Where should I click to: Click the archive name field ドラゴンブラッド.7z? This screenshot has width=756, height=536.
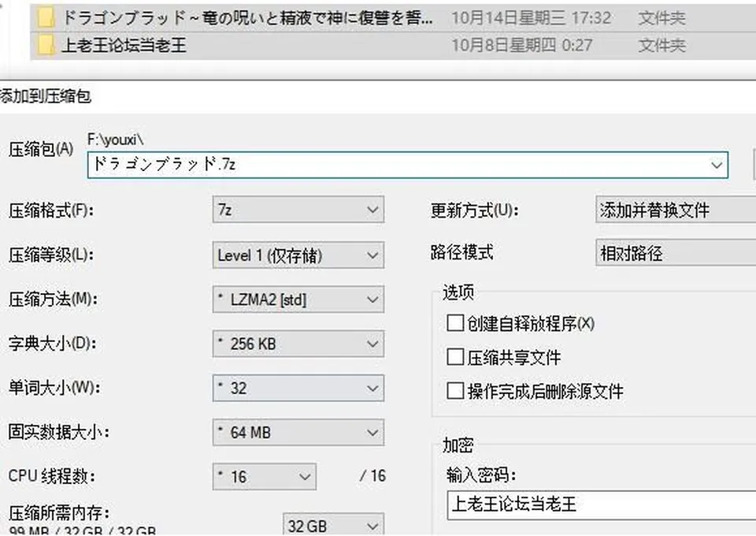tap(407, 165)
